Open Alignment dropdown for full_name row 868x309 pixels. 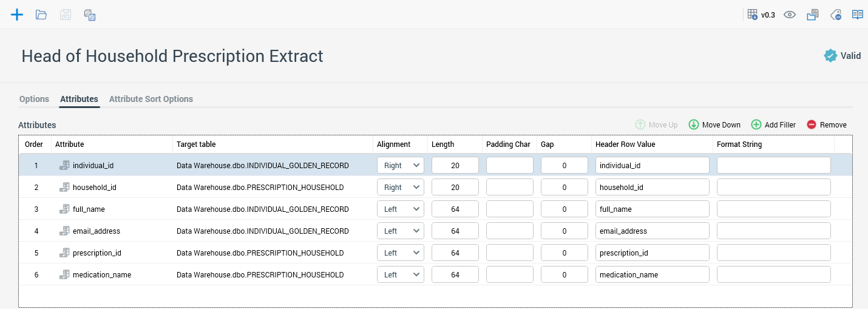coord(400,209)
